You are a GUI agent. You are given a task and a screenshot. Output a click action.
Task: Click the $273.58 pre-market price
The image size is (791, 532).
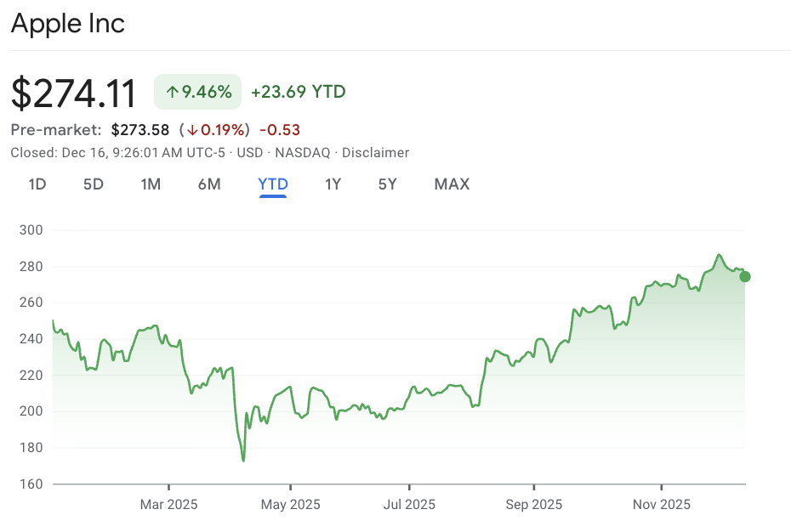pyautogui.click(x=140, y=130)
